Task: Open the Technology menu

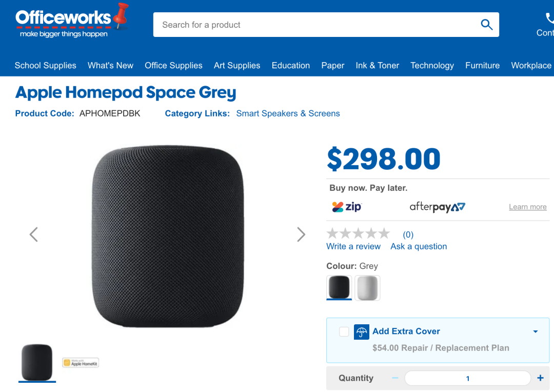Action: (432, 65)
